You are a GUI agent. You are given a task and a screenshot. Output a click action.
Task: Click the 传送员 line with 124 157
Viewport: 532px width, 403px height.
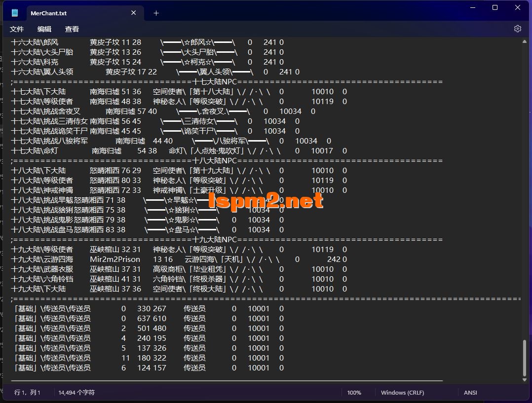[x=149, y=367]
